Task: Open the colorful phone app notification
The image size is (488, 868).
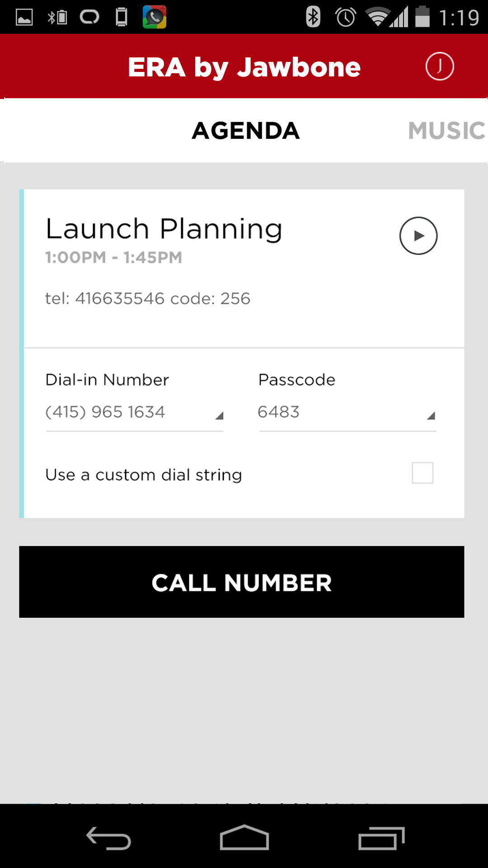Action: pyautogui.click(x=155, y=17)
